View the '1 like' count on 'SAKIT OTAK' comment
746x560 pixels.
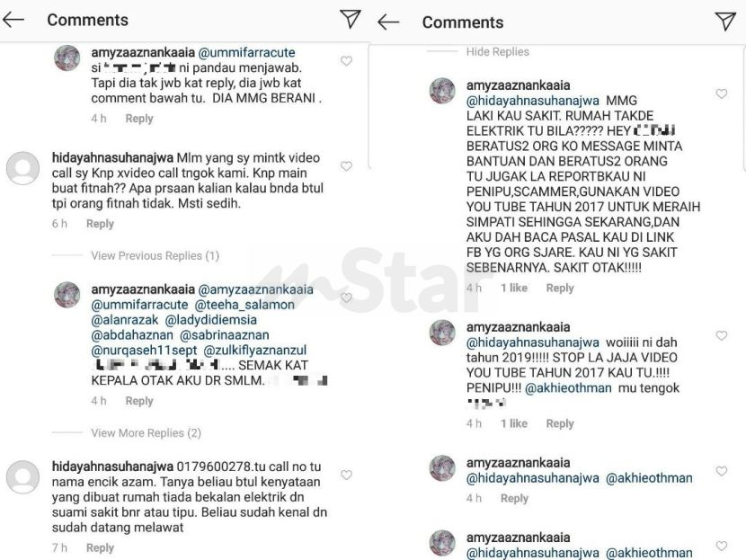tap(514, 288)
